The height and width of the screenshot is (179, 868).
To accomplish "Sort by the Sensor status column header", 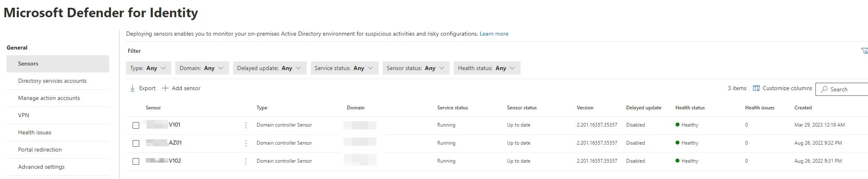I will tap(522, 108).
